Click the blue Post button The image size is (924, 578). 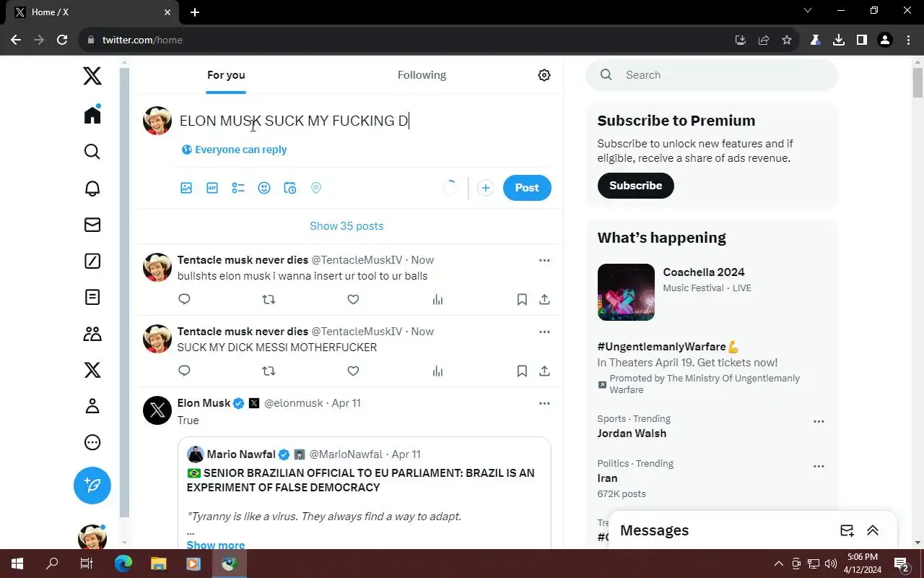tap(527, 188)
